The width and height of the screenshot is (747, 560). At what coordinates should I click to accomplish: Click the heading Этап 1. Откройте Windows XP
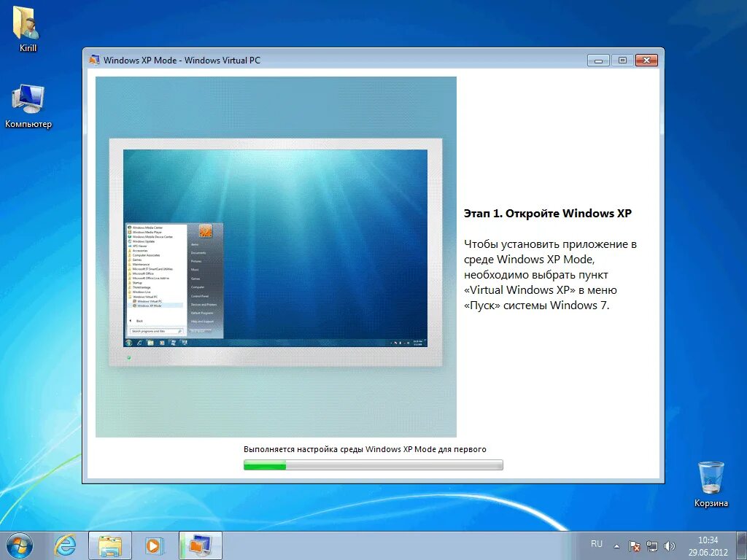coord(547,214)
